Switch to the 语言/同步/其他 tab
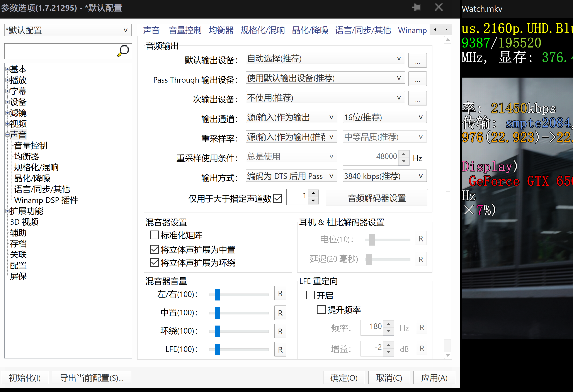This screenshot has height=392, width=573. (x=363, y=30)
